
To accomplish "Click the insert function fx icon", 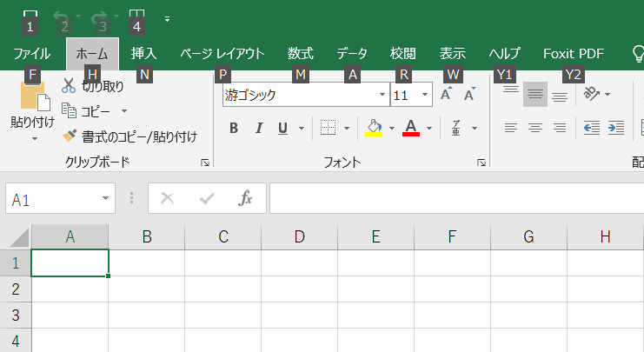I will [246, 199].
